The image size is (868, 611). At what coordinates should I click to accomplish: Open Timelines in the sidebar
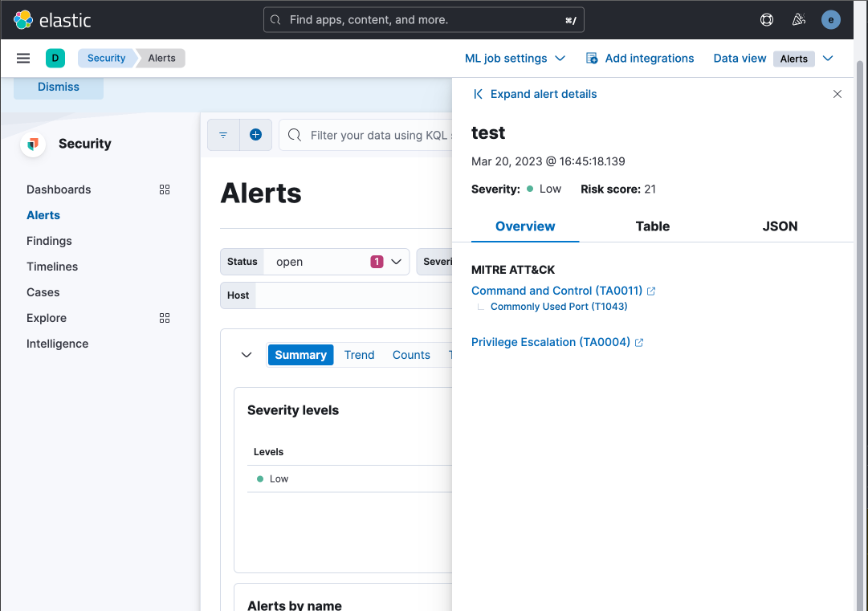coord(52,267)
